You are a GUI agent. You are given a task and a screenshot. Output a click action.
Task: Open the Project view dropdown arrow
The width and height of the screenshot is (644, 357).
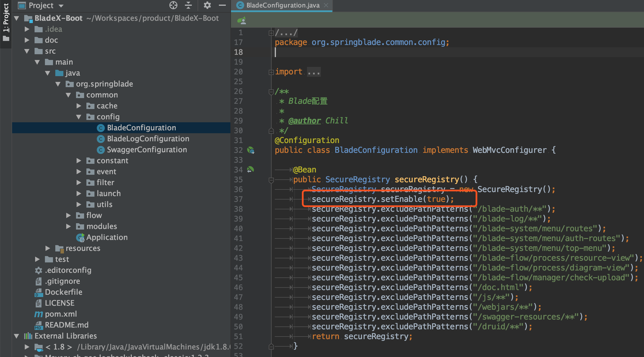[61, 6]
